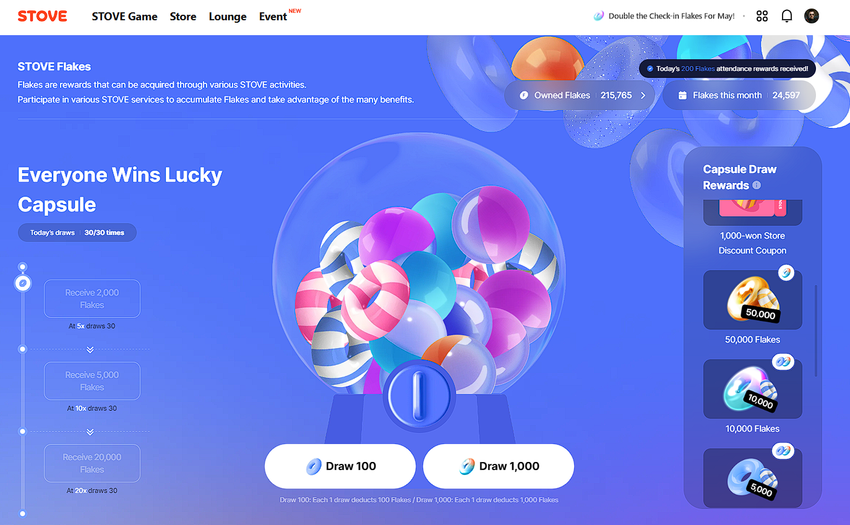This screenshot has height=525, width=850.
Task: Click the double chevron below 2,000 Flakes
Action: click(x=90, y=350)
